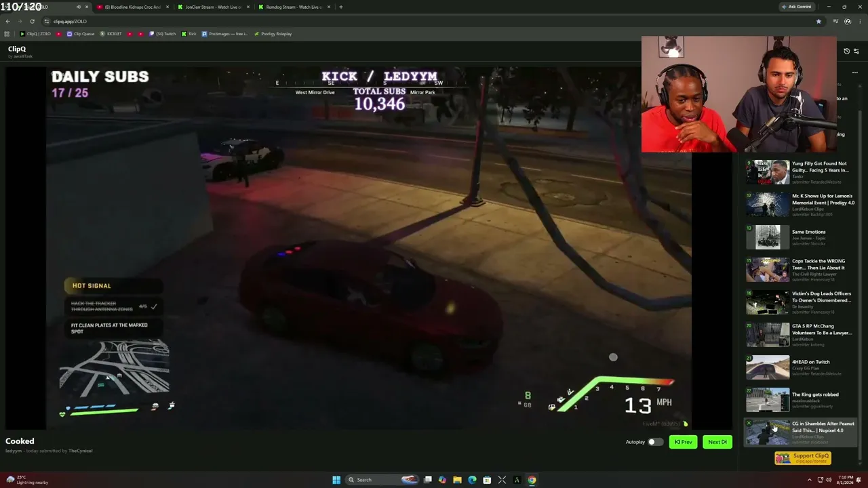The width and height of the screenshot is (868, 488).
Task: Reload the page with the refresh icon
Action: (32, 21)
